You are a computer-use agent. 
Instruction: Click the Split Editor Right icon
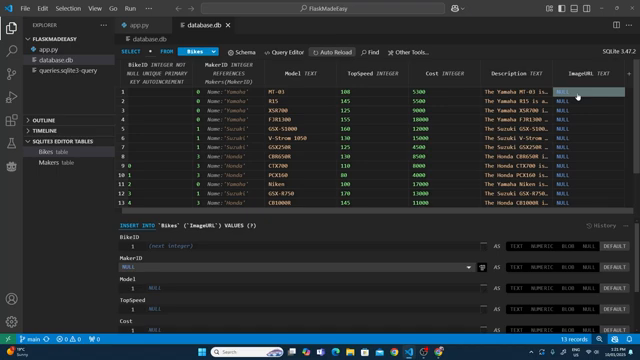(x=616, y=25)
